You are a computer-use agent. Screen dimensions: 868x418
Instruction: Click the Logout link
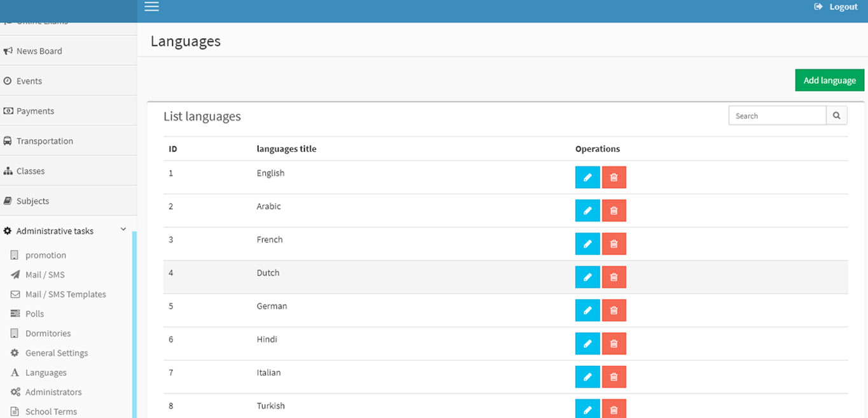[x=836, y=7]
